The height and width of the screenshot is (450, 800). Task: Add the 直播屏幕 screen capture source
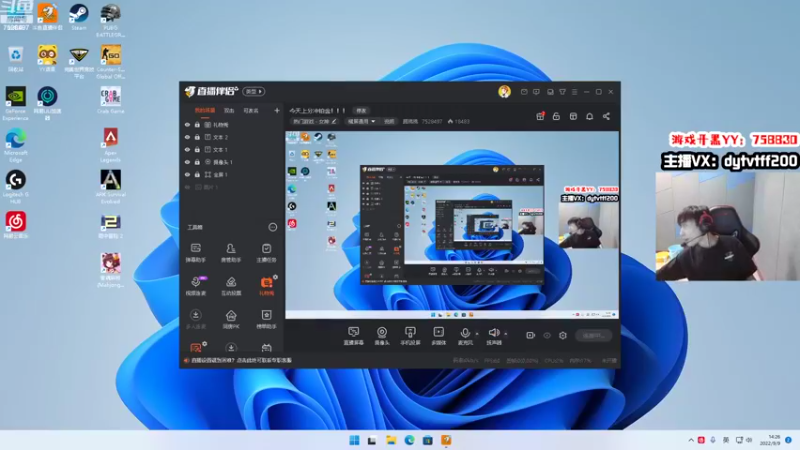pos(353,336)
